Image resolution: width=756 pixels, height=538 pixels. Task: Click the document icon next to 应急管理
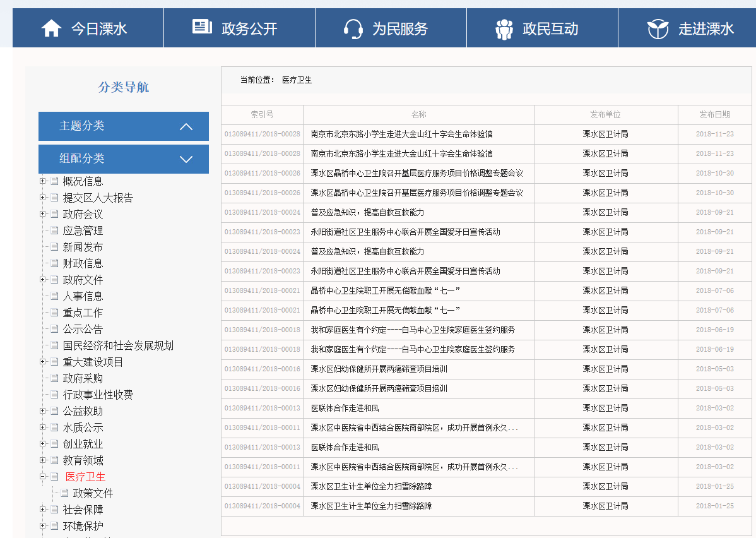[x=54, y=231]
